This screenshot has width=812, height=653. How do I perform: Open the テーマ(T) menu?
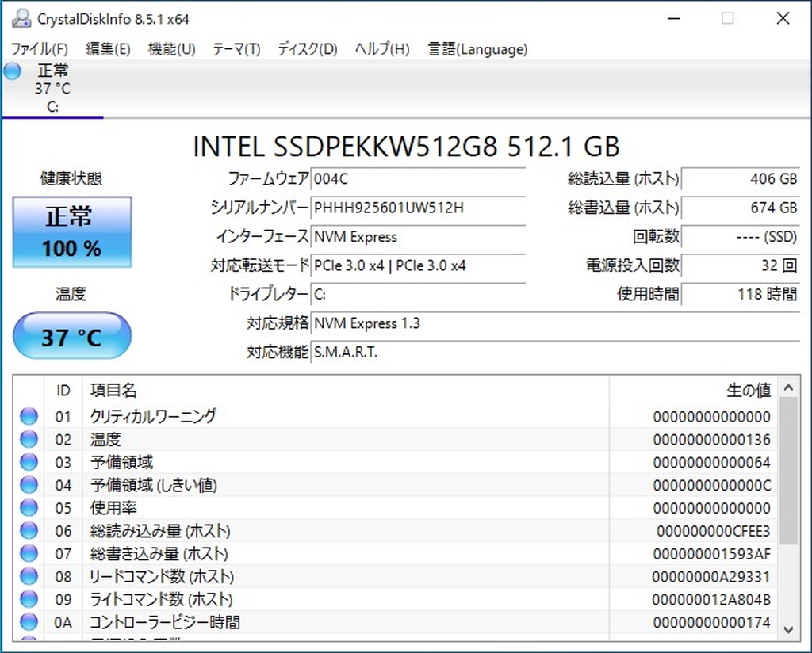(236, 49)
